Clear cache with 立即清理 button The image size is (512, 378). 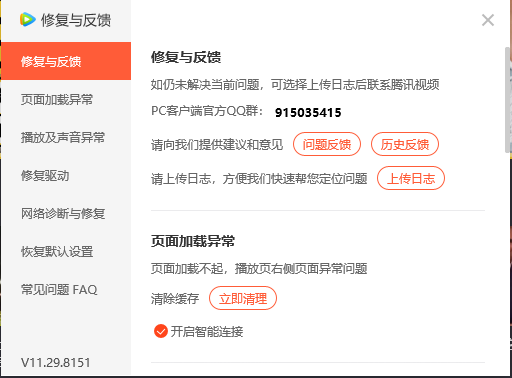coord(243,298)
